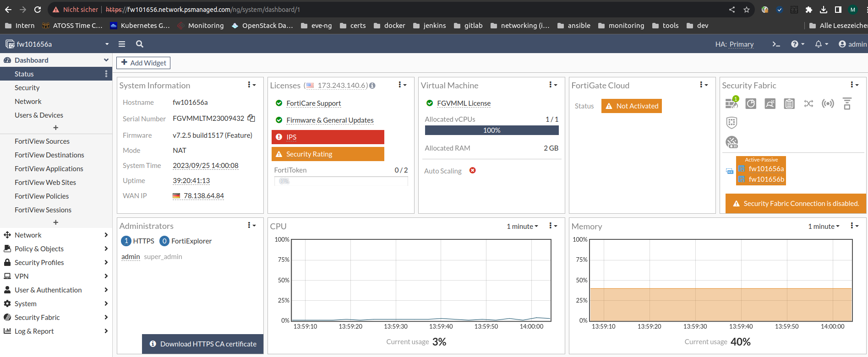This screenshot has height=357, width=868.
Task: Click the red IPS license entry
Action: click(328, 137)
